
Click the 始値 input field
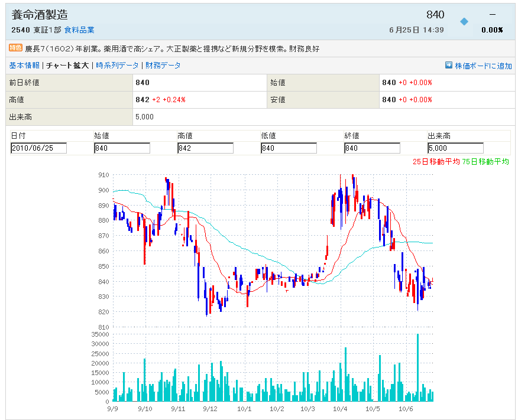tap(122, 148)
